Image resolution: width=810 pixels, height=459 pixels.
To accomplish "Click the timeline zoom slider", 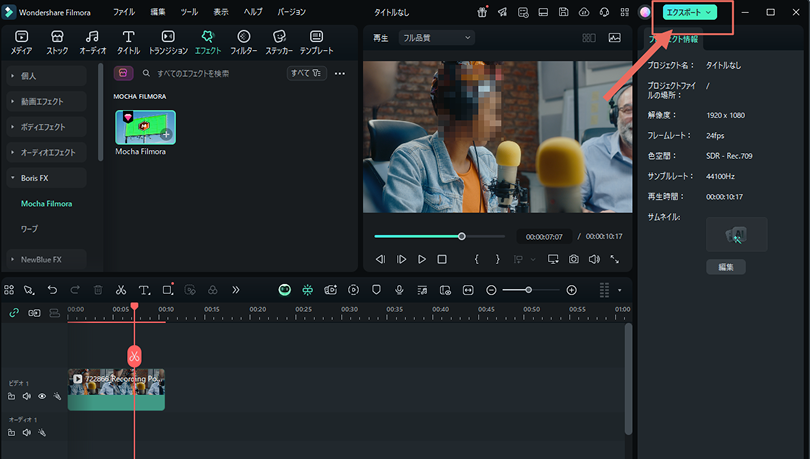I will click(531, 290).
